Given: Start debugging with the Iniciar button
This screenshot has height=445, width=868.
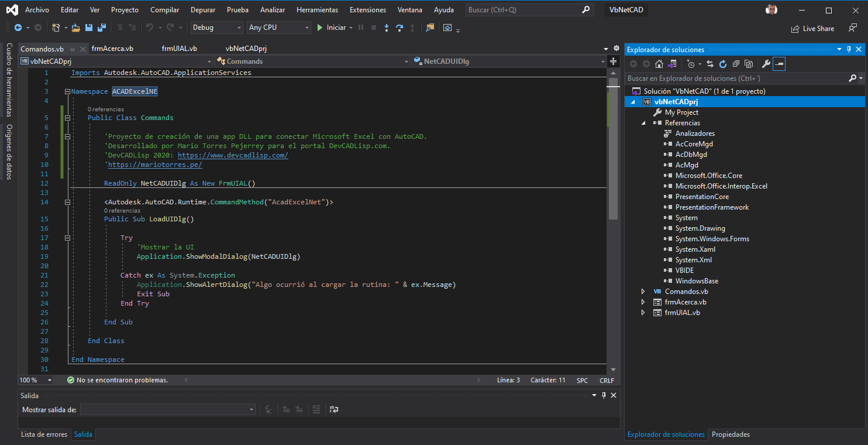Looking at the screenshot, I should (x=335, y=28).
